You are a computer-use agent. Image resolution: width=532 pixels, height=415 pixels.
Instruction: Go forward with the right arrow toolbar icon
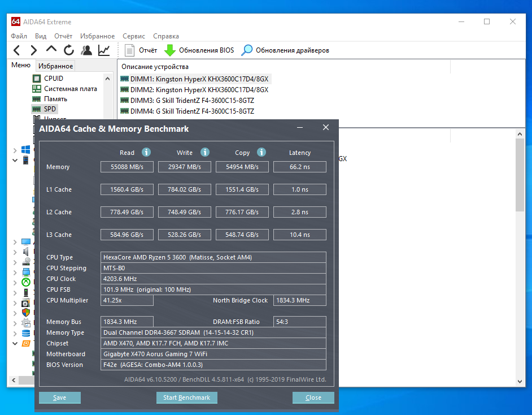tap(33, 50)
